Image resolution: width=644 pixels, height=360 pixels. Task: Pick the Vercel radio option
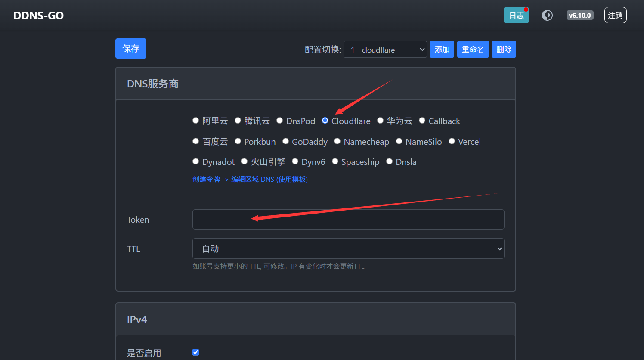(x=452, y=141)
